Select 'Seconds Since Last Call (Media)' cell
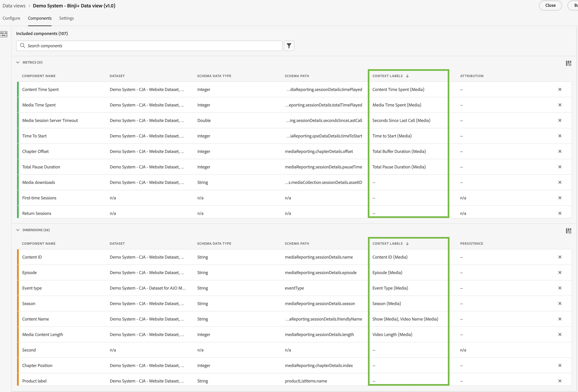Screen dimensions: 578x392 point(401,120)
